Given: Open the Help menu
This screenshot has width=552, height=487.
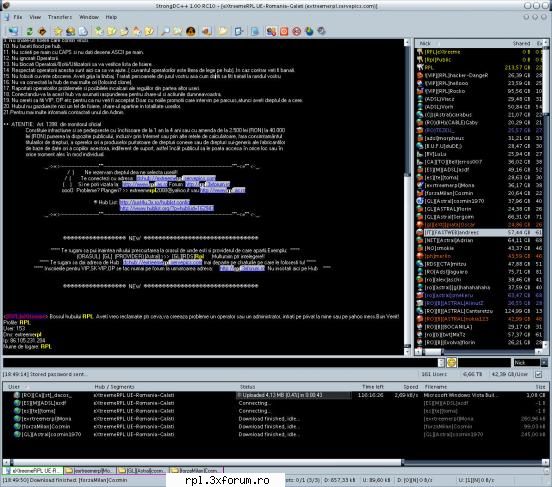Looking at the screenshot, I should coord(111,17).
